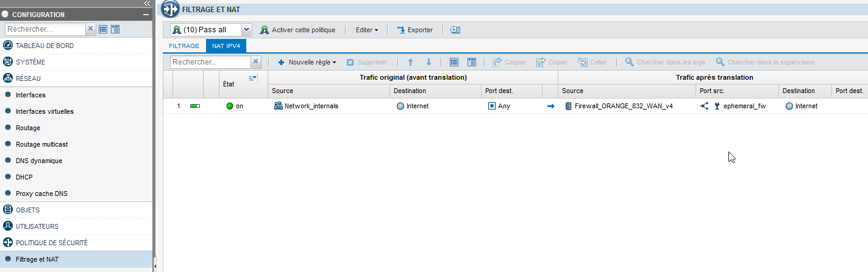Move rule up with arrow icon
The image size is (868, 272).
click(410, 62)
